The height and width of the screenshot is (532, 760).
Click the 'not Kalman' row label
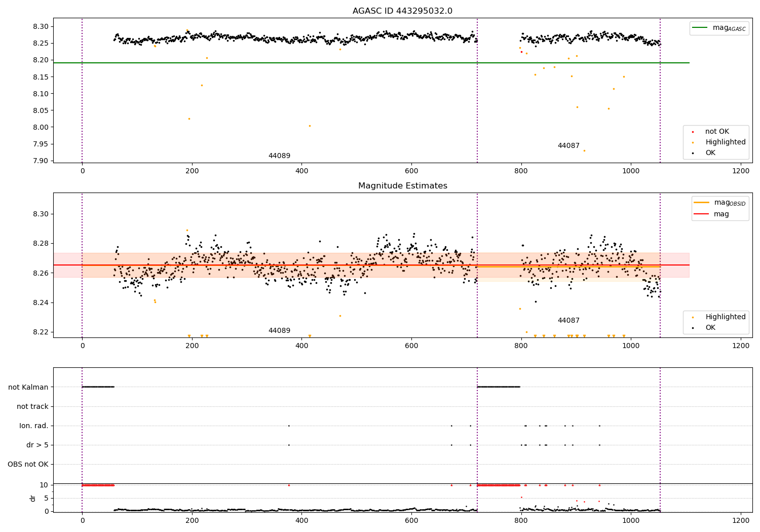tap(28, 387)
